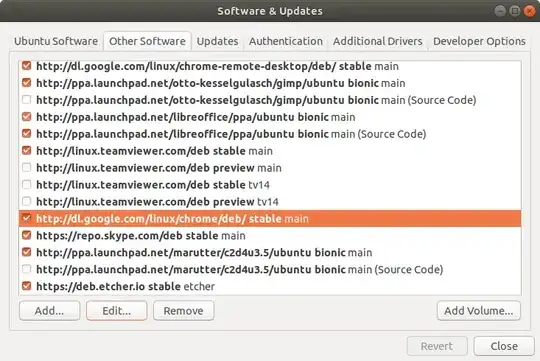Check the teamviewer deb stable tv14 checkbox
The image size is (540, 361).
tap(27, 184)
